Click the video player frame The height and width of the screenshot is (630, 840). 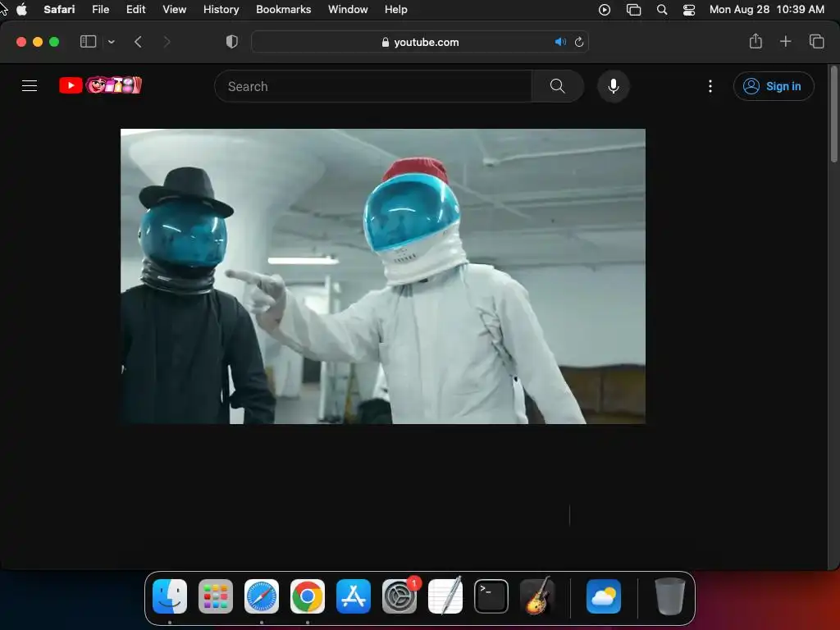pyautogui.click(x=383, y=276)
